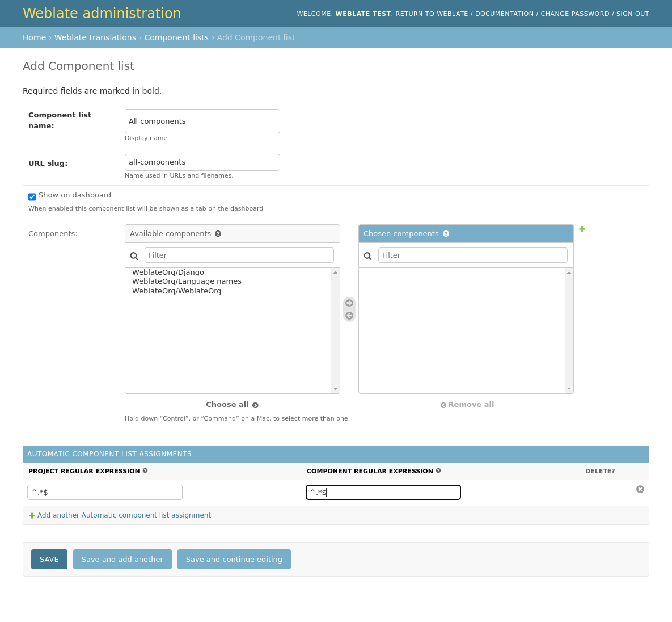Click green plus icon for adding assignment

tap(32, 516)
